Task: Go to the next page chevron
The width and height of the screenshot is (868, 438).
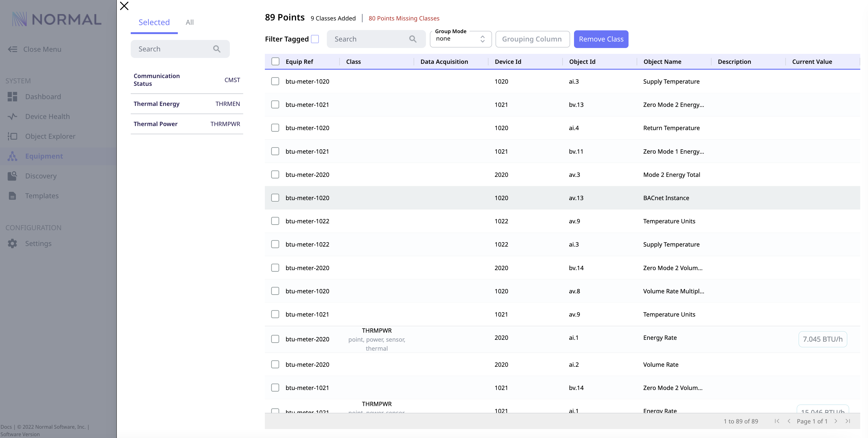Action: tap(836, 421)
